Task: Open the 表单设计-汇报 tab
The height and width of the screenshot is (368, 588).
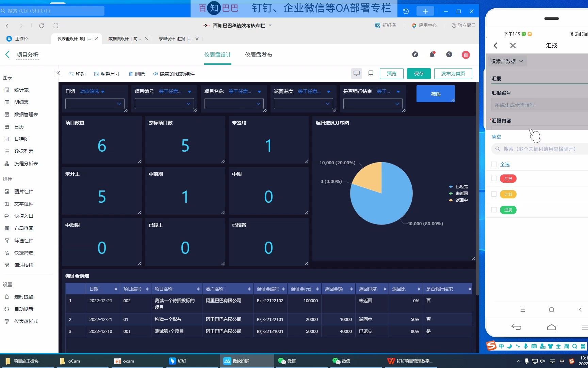Action: click(x=175, y=39)
